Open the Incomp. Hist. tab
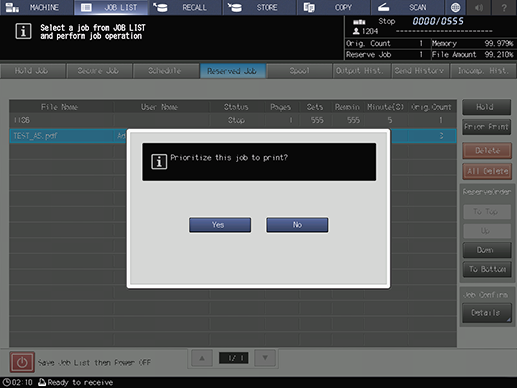517x388 pixels. (483, 71)
